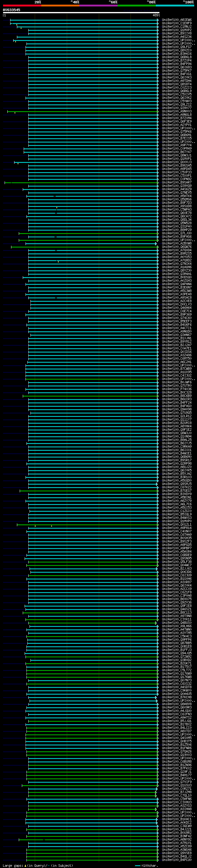Select the UniRef100_Q9LFG7 row label

pos(177,47)
